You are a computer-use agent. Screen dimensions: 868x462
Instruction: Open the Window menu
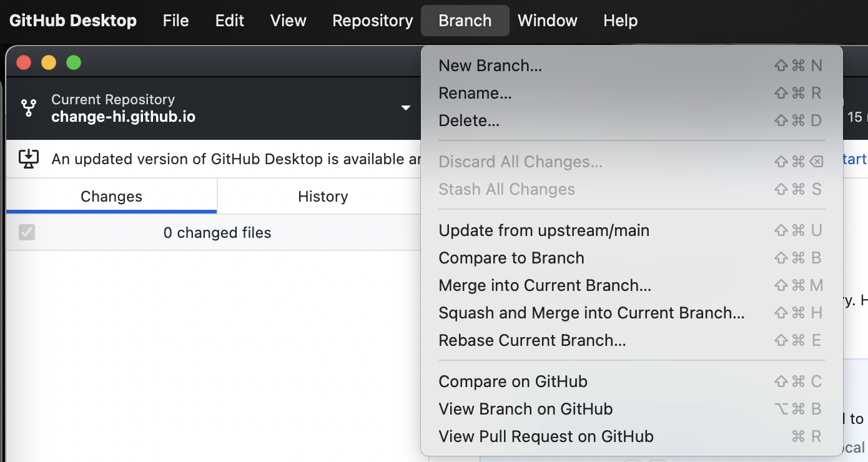(548, 21)
